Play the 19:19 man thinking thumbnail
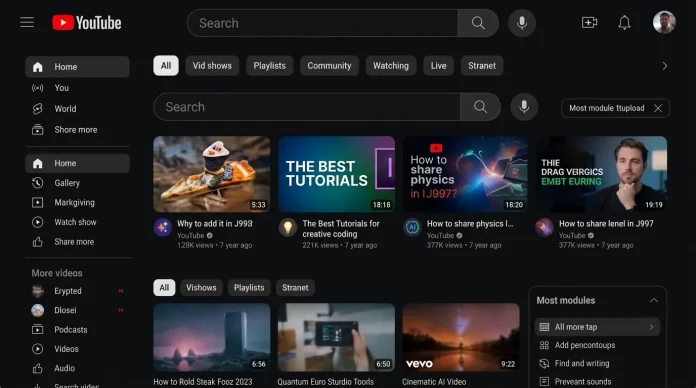The image size is (696, 388). point(601,174)
